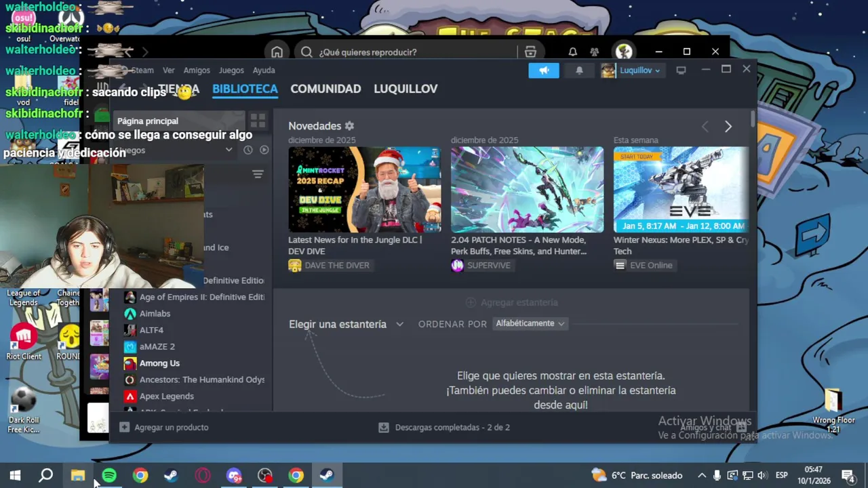Viewport: 868px width, 488px height.
Task: Click Agregar estantería
Action: tap(512, 302)
